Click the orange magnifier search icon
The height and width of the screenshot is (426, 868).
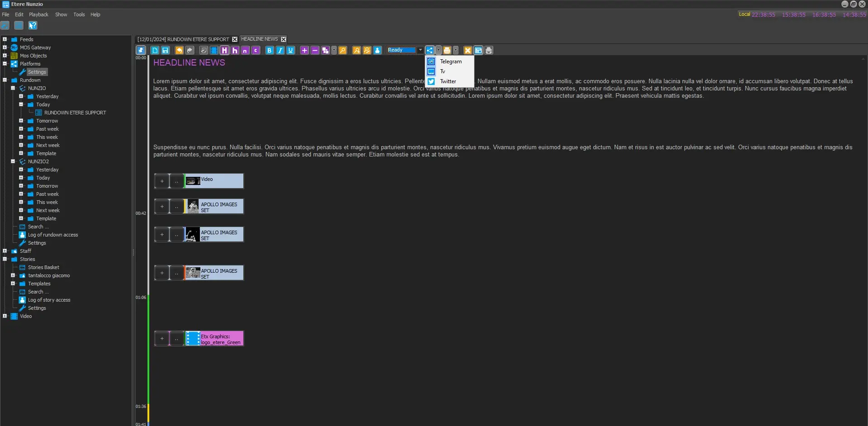point(342,50)
